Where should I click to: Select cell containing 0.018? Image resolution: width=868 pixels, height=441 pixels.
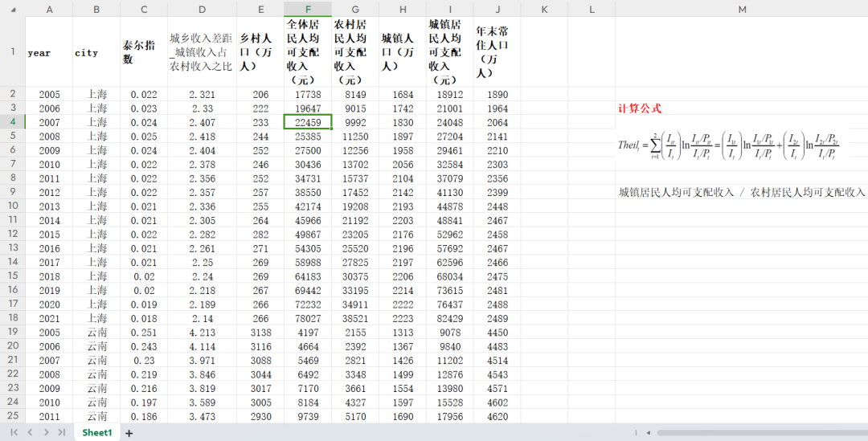[144, 317]
